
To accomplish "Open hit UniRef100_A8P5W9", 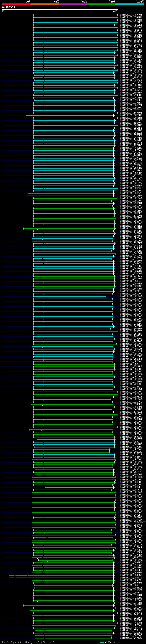I will tap(131, 115).
